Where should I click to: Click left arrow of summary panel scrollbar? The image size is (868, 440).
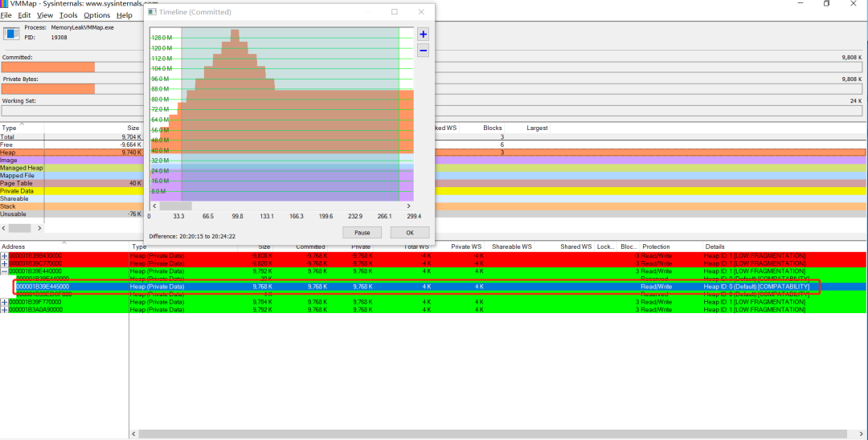point(5,228)
